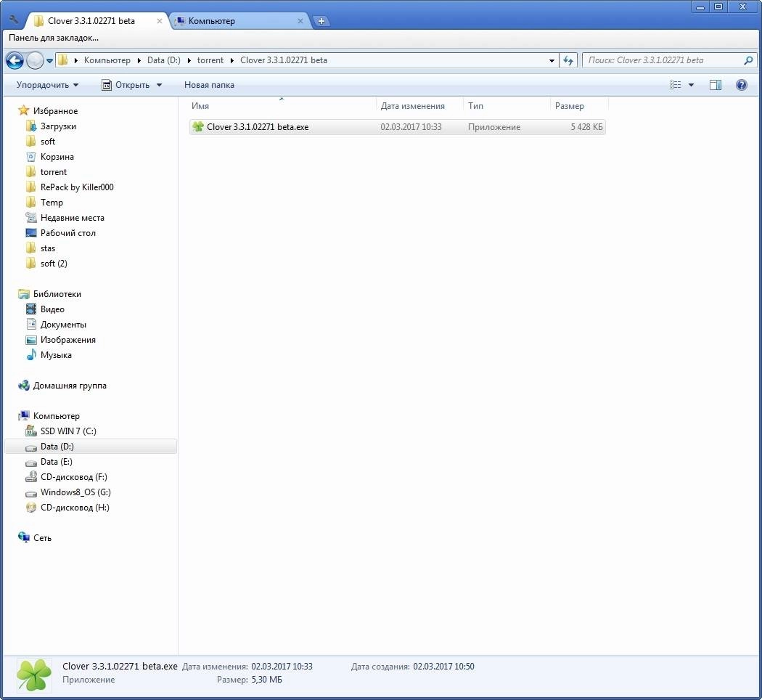Go back with the blue arrow button
This screenshot has width=762, height=700.
click(15, 61)
